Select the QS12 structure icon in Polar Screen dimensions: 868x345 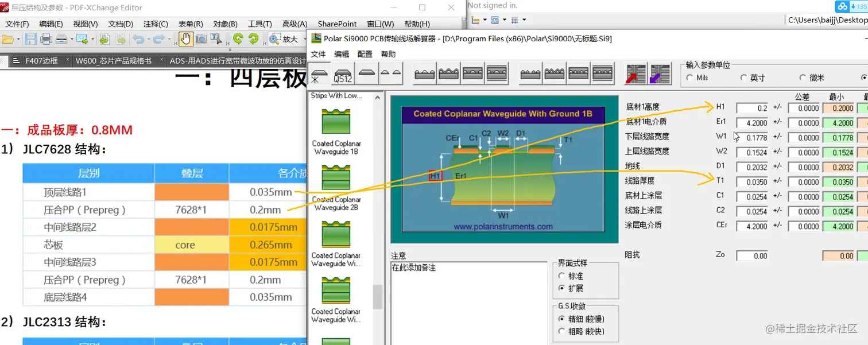(342, 73)
